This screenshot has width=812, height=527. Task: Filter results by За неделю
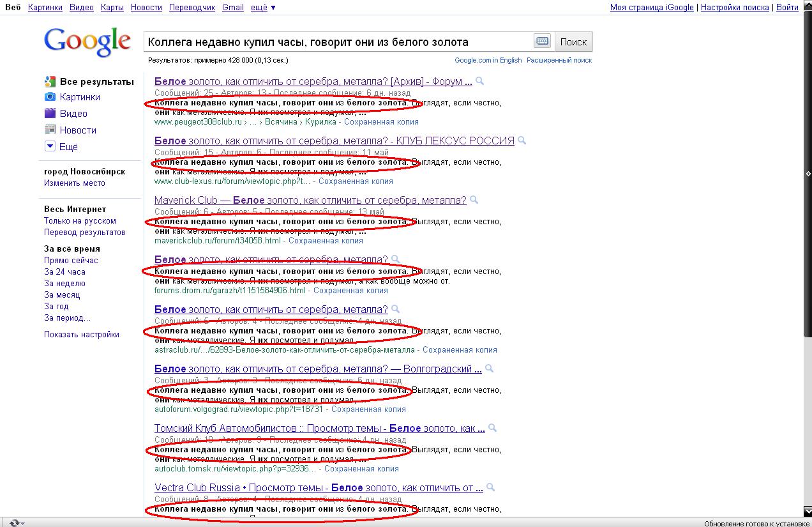(64, 283)
